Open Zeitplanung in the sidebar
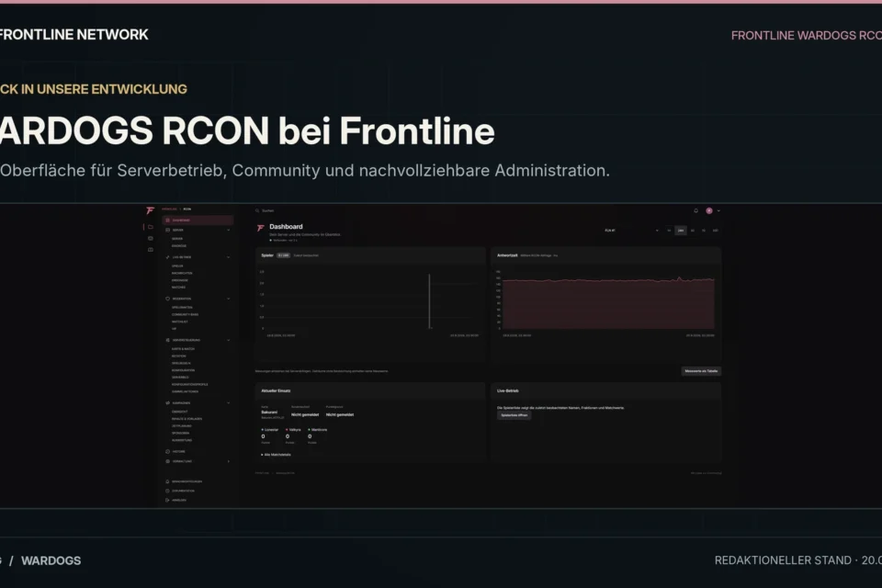The height and width of the screenshot is (588, 882). coord(182,426)
